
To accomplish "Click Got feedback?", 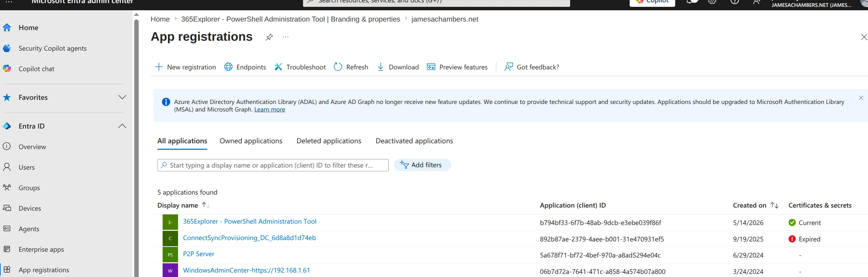I will (x=532, y=67).
